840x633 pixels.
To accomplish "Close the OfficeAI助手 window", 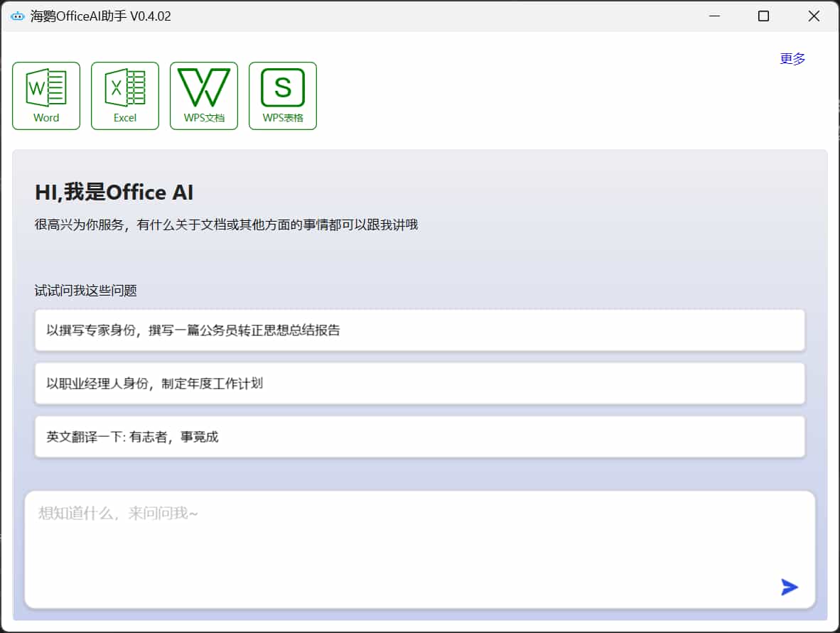I will coord(814,16).
